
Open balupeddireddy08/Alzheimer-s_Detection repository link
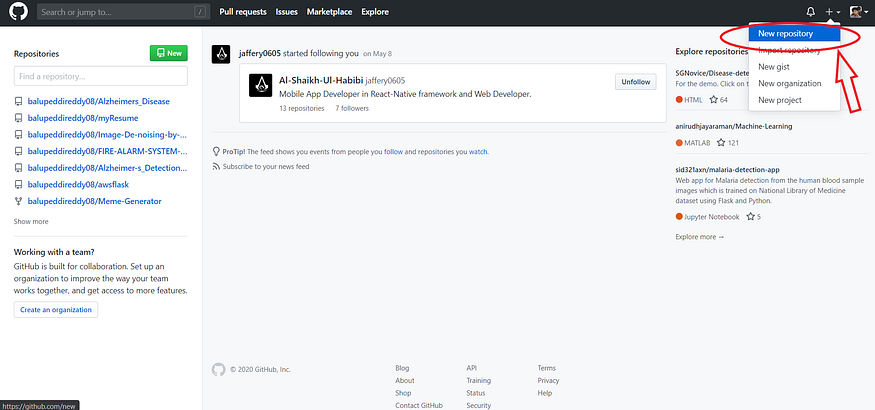[107, 167]
